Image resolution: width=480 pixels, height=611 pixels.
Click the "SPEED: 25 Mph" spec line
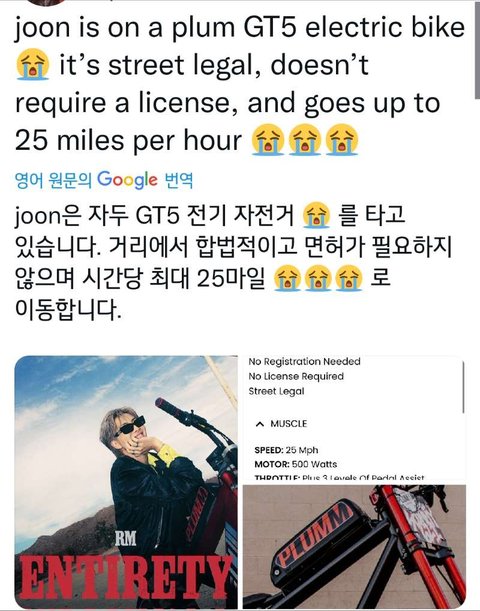286,450
